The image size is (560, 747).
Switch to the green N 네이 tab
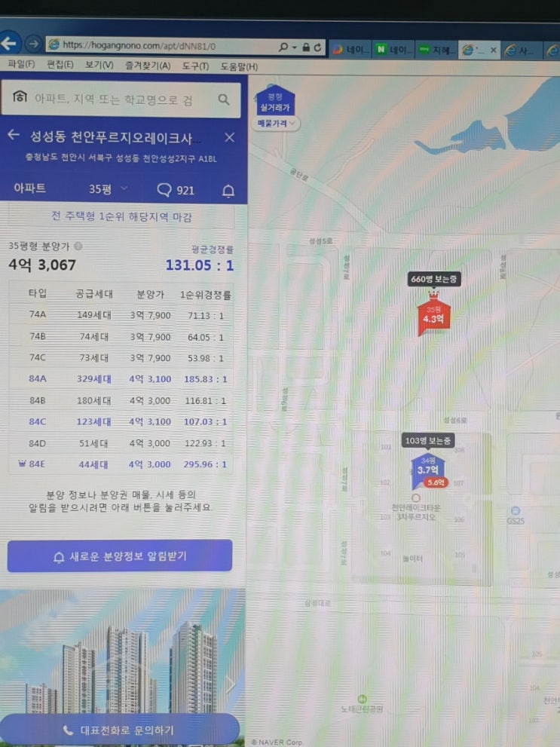click(x=393, y=50)
